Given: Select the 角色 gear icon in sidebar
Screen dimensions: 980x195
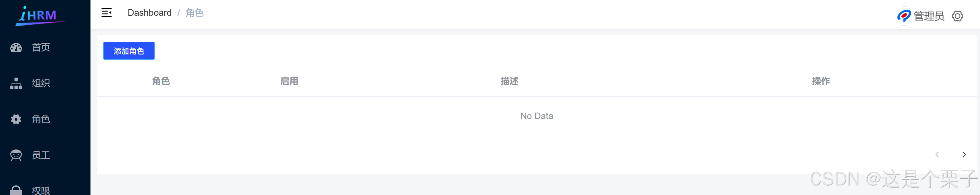Looking at the screenshot, I should coord(16,119).
